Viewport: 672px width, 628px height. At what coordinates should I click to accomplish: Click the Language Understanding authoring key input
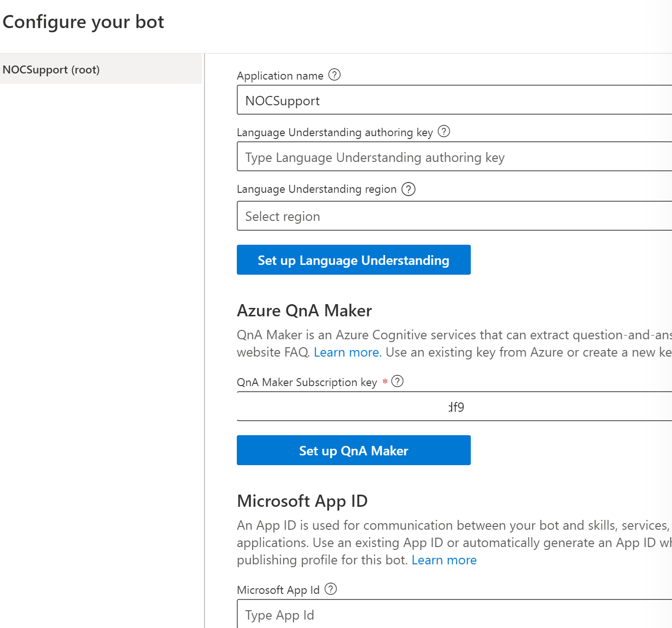[x=454, y=157]
